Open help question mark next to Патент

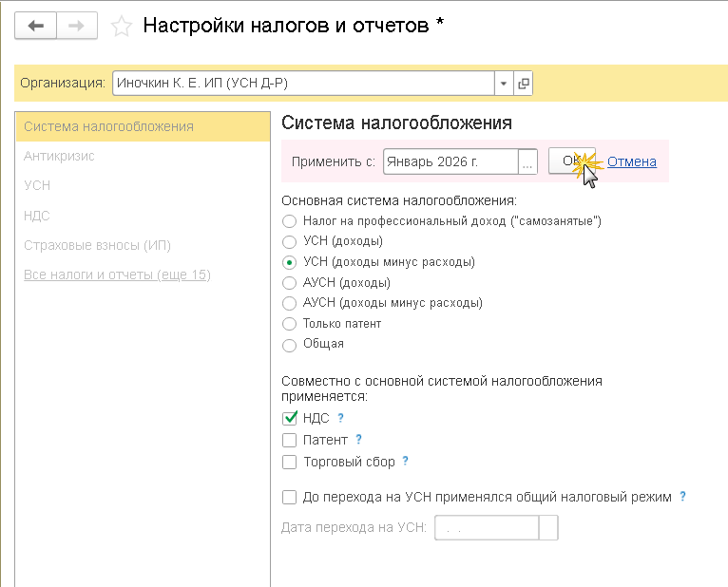(358, 440)
